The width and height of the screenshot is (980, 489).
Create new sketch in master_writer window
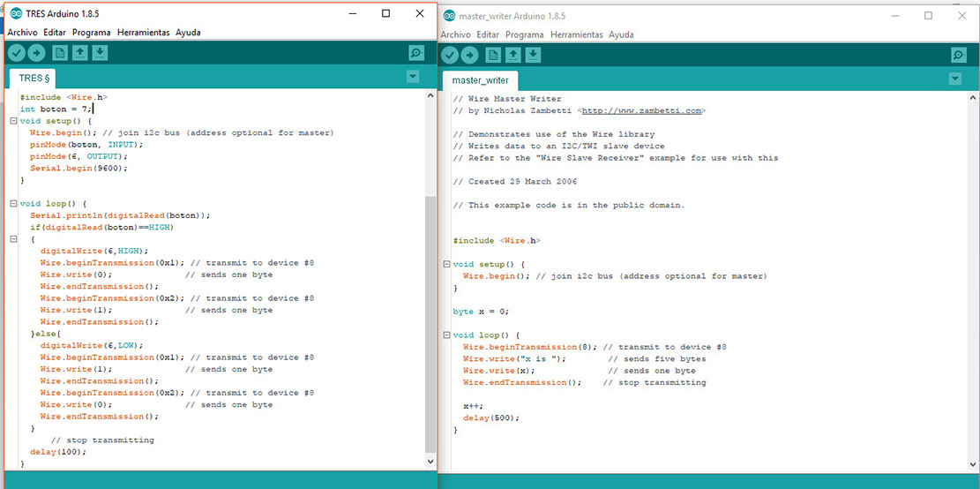493,56
